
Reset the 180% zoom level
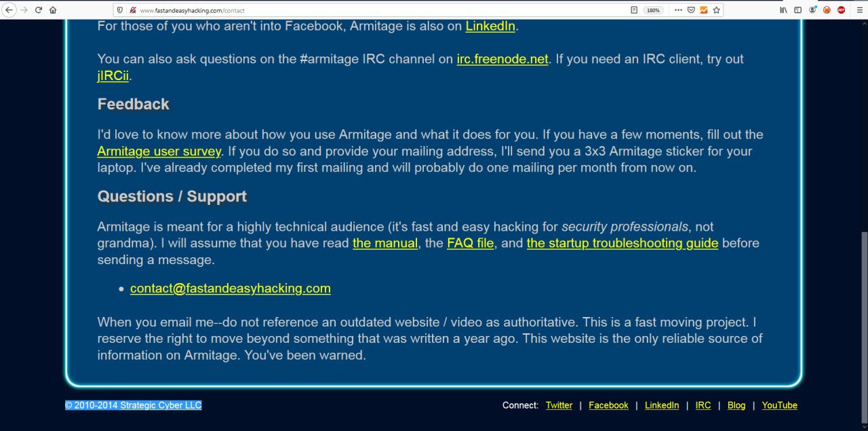click(x=653, y=10)
